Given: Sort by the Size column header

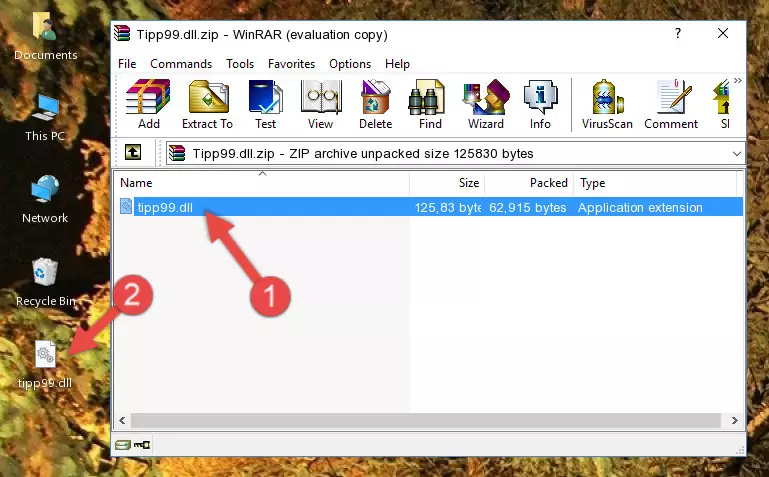Looking at the screenshot, I should tap(447, 183).
